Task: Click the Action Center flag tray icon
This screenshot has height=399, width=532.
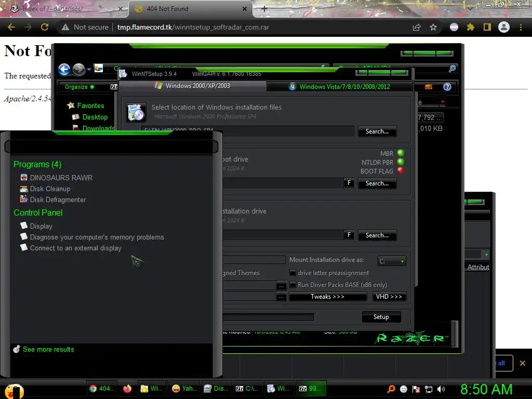Action: (x=416, y=389)
